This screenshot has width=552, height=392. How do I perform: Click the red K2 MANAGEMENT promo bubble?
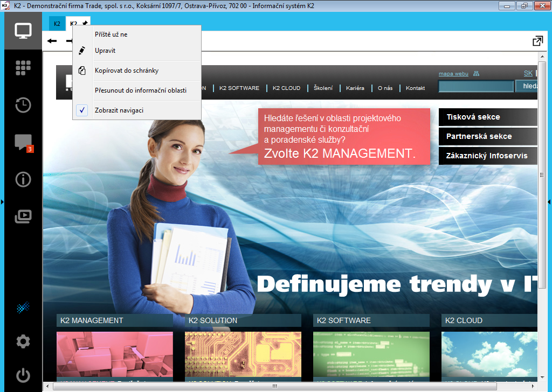tap(344, 136)
